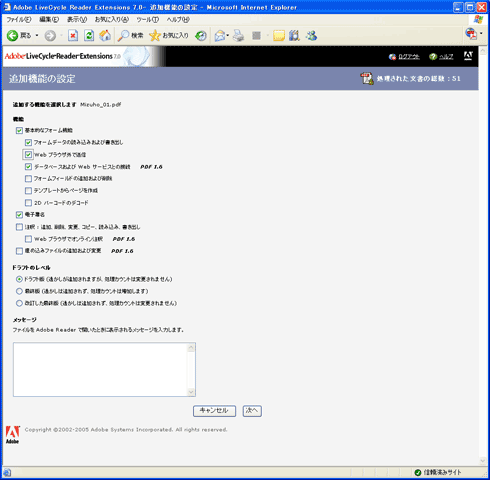Click inside the message text area
The width and height of the screenshot is (490, 480).
[x=101, y=369]
